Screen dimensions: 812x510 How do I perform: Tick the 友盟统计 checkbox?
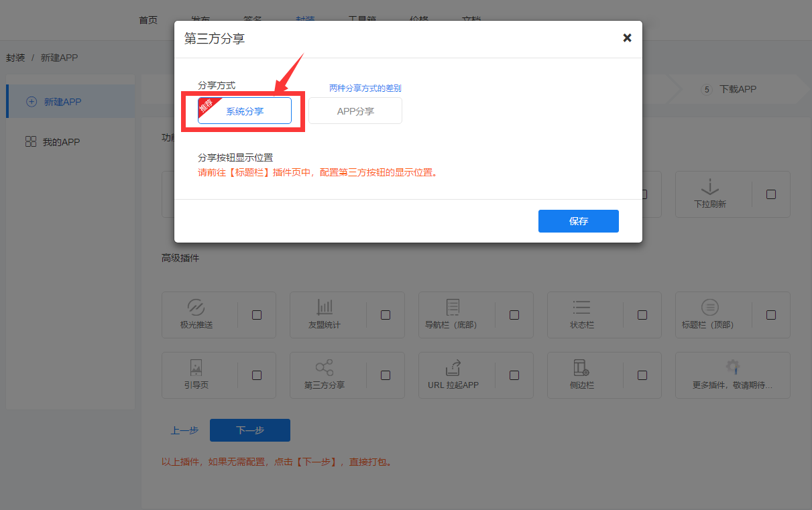[386, 315]
